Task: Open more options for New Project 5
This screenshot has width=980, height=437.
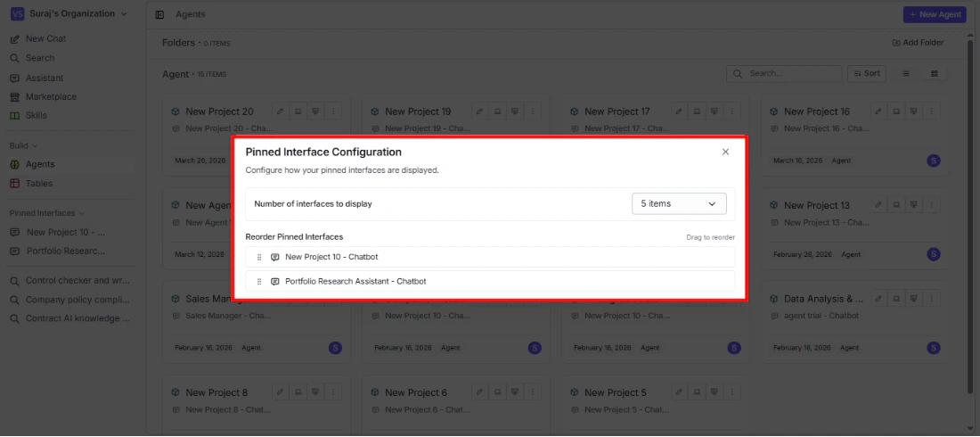Action: [x=731, y=392]
